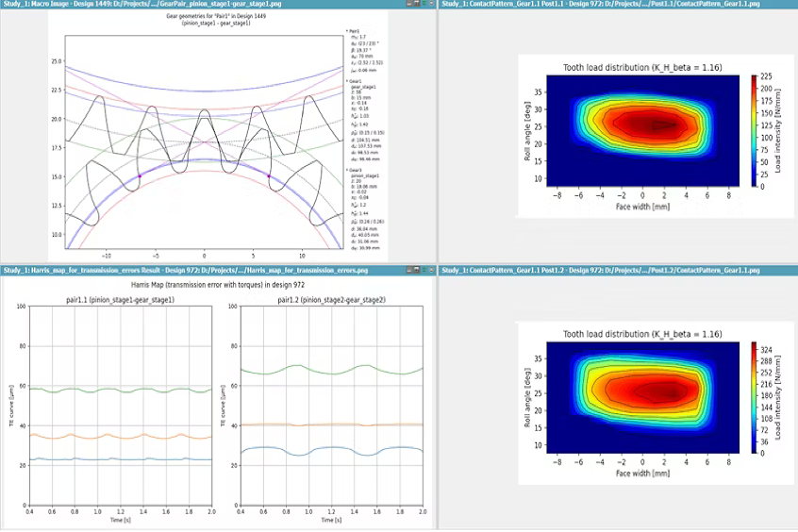Screen dimensions: 798x532
Task: Click the green icon in Macro Image title bar
Action: click(x=424, y=4)
